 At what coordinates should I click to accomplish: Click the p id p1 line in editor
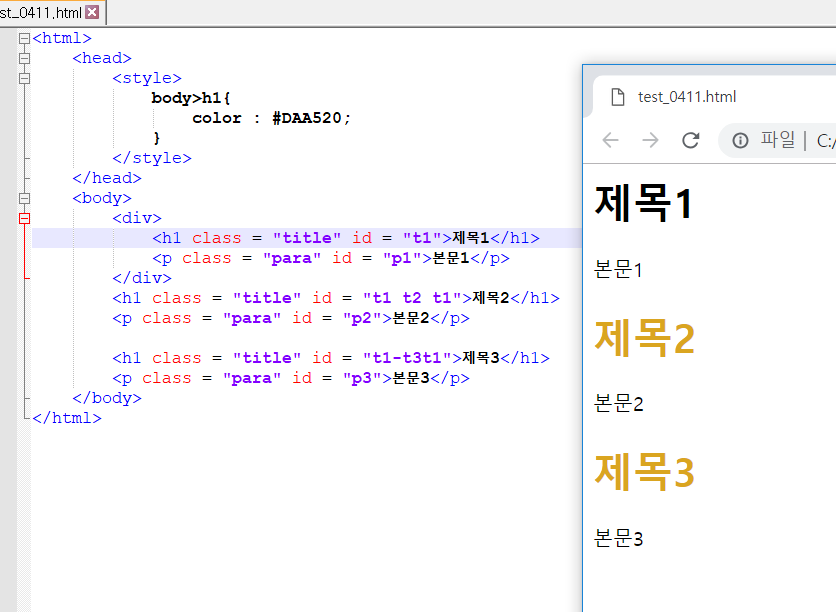tap(331, 258)
